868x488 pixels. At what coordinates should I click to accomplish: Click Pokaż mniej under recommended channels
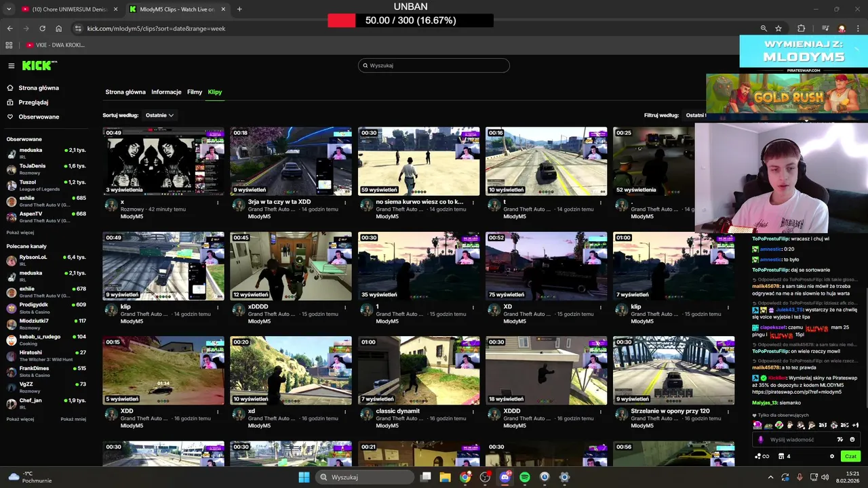click(73, 419)
